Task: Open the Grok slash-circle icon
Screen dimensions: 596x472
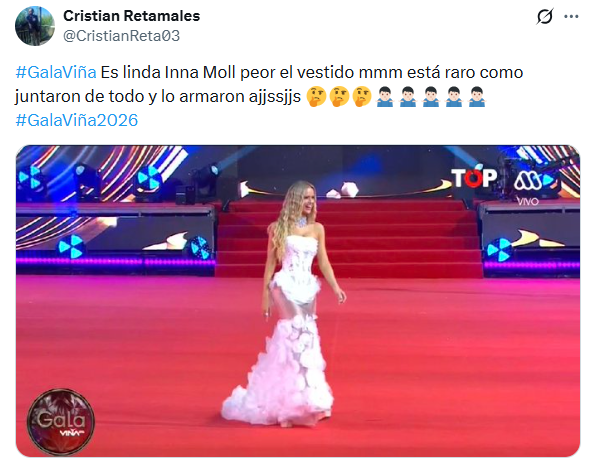Action: pyautogui.click(x=544, y=16)
